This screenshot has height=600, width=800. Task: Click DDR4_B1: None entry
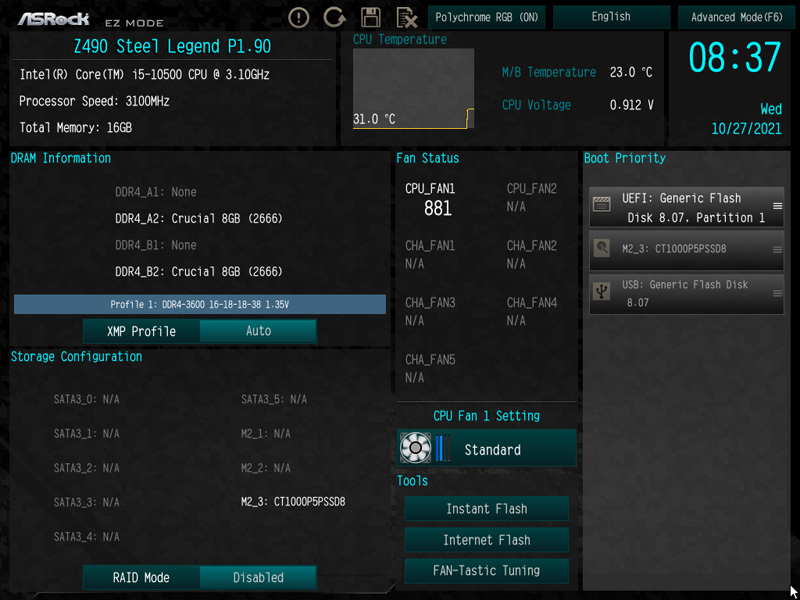(156, 245)
